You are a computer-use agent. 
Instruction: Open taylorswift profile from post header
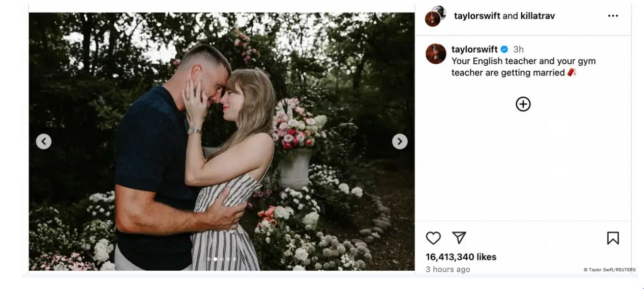(x=477, y=16)
